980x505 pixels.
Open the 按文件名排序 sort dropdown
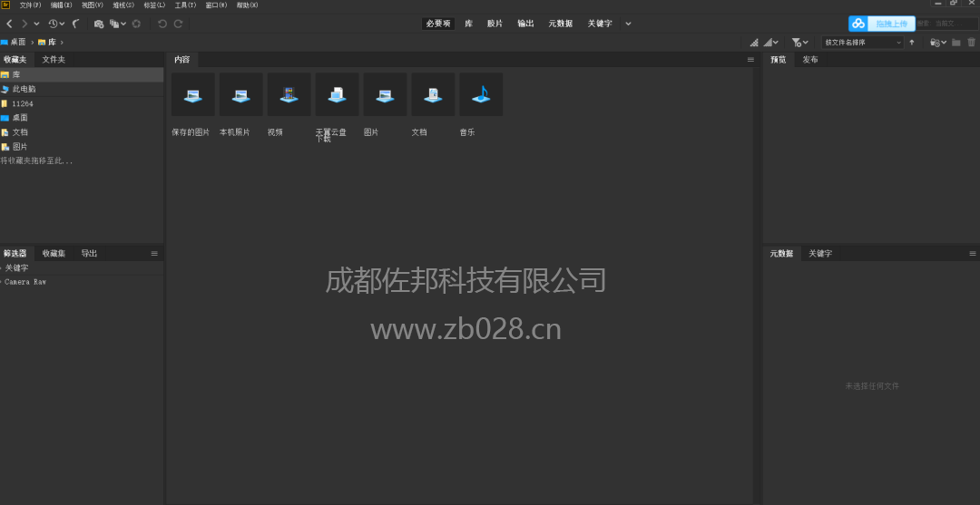tap(863, 43)
